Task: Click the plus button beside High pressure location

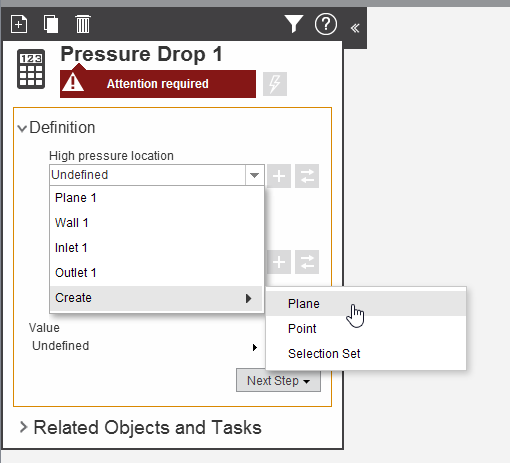Action: [x=279, y=176]
